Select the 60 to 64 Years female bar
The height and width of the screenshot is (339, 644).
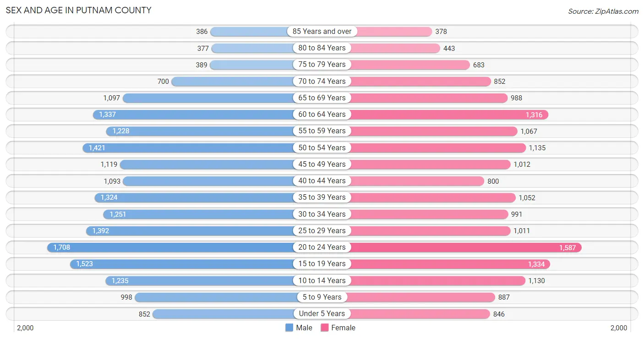(x=449, y=115)
